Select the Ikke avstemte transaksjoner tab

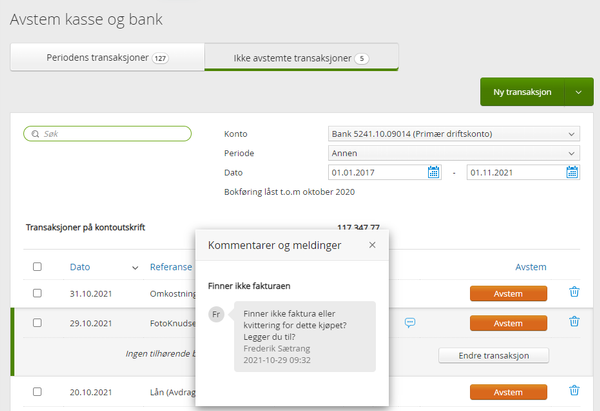[301, 58]
